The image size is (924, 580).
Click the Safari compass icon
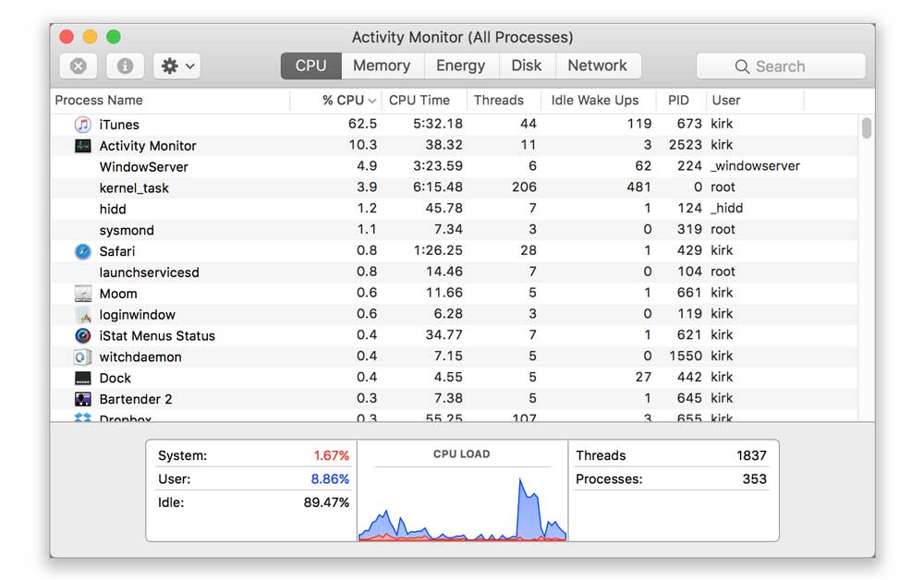(82, 251)
